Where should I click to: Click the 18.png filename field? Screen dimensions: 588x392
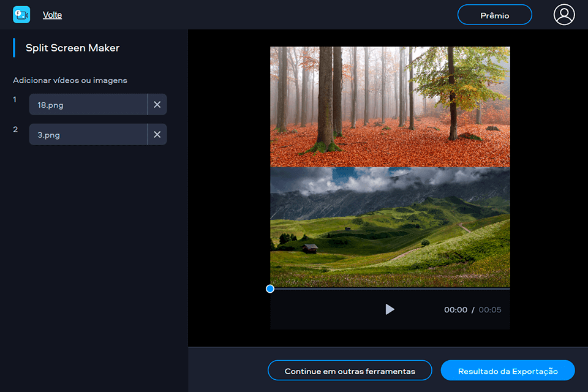pyautogui.click(x=88, y=104)
